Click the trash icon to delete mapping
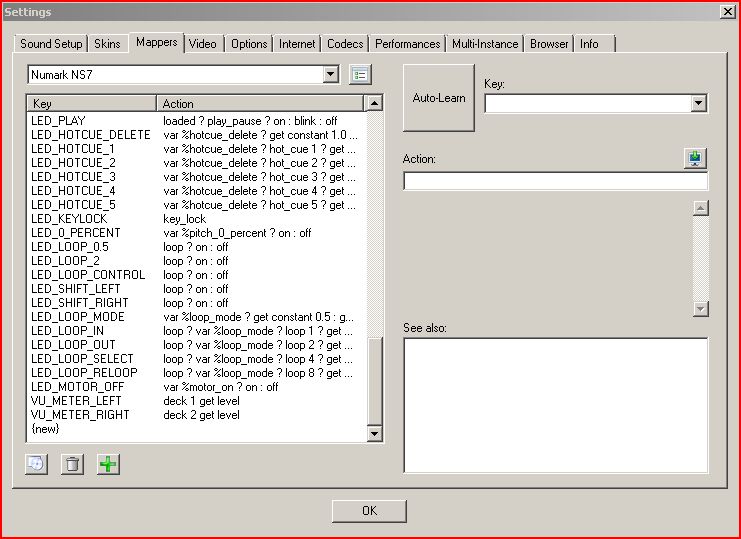The height and width of the screenshot is (539, 741). point(72,464)
